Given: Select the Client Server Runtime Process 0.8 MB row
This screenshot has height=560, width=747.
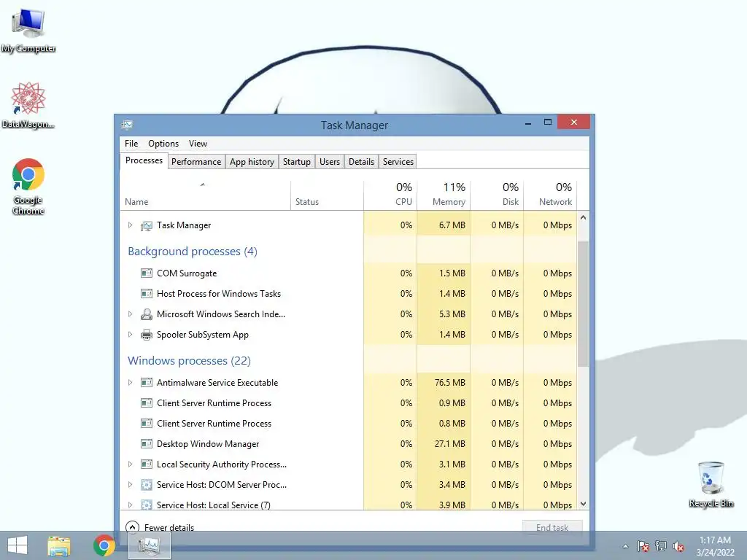Looking at the screenshot, I should [349, 424].
